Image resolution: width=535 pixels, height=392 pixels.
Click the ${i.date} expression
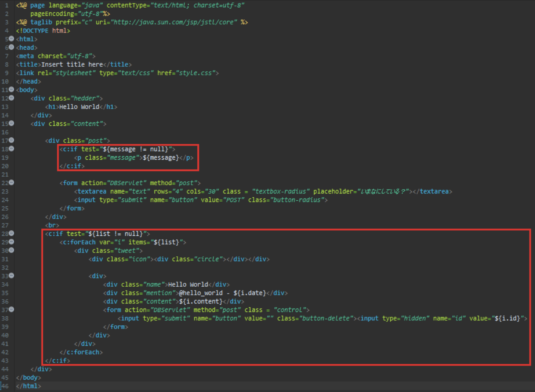pyautogui.click(x=250, y=293)
